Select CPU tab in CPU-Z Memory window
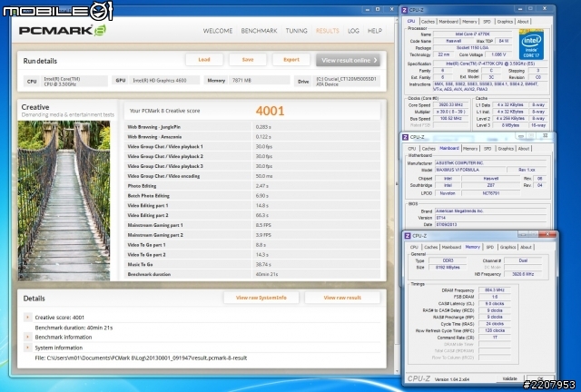Image resolution: width=581 pixels, height=392 pixels. pos(414,247)
